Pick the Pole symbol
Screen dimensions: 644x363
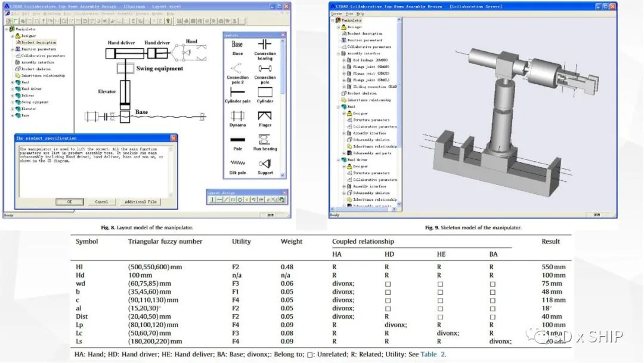tap(237, 143)
